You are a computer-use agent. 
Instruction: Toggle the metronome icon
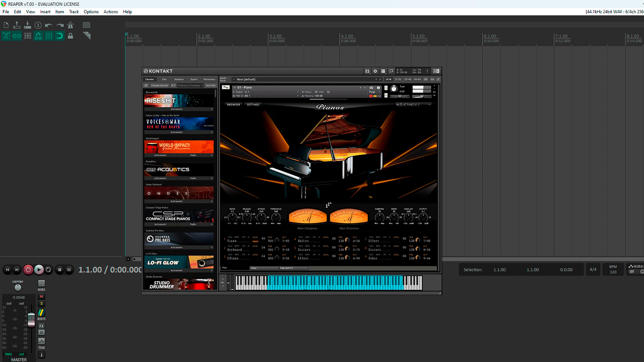coord(71,25)
